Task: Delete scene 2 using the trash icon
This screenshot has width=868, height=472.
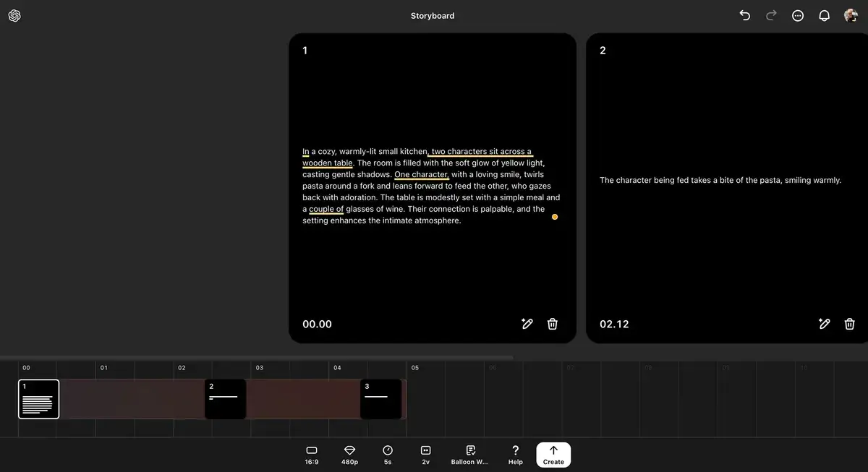Action: coord(850,324)
